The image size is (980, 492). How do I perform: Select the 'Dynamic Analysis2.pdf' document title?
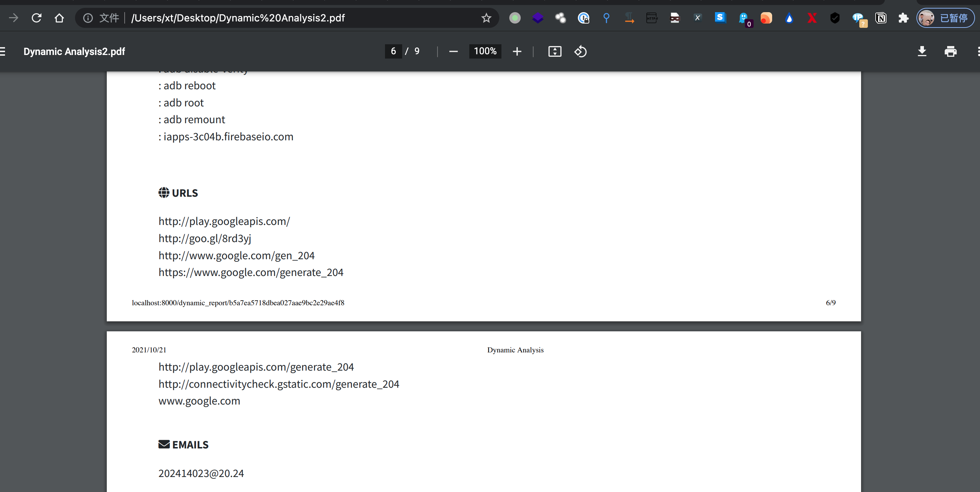pyautogui.click(x=74, y=51)
